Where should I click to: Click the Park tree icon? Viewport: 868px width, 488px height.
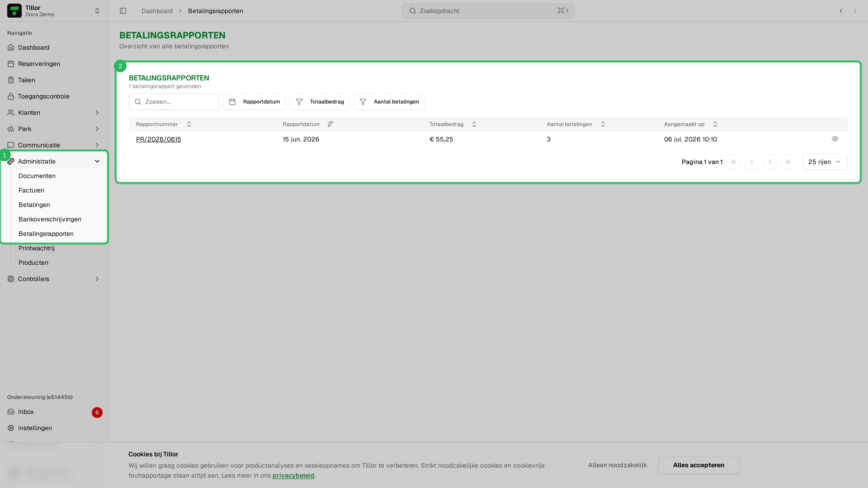(x=11, y=129)
